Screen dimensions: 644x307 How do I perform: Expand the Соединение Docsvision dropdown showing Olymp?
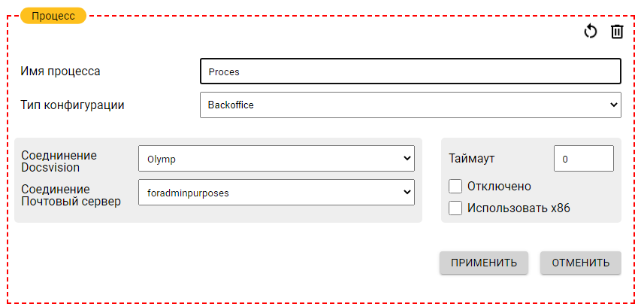point(276,159)
